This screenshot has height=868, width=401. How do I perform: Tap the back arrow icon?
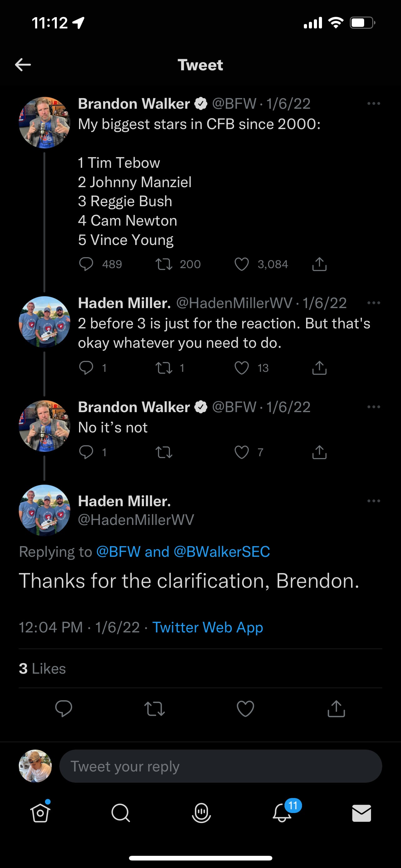pos(23,65)
